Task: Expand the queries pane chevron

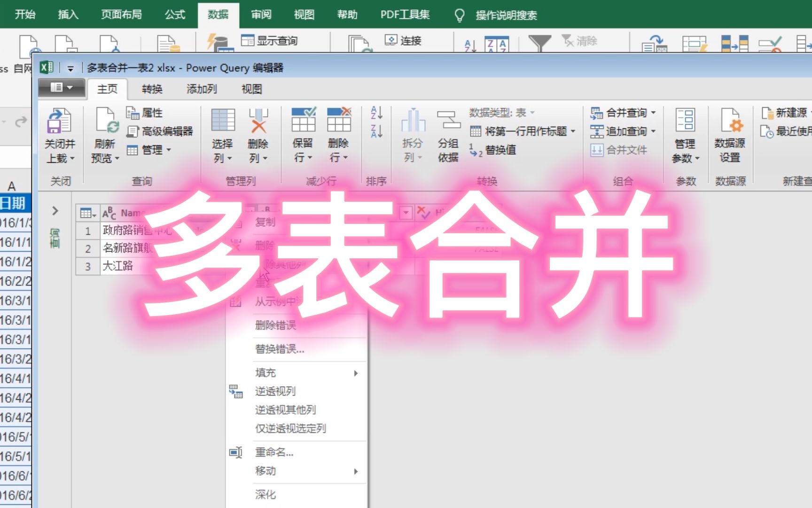Action: tap(55, 211)
